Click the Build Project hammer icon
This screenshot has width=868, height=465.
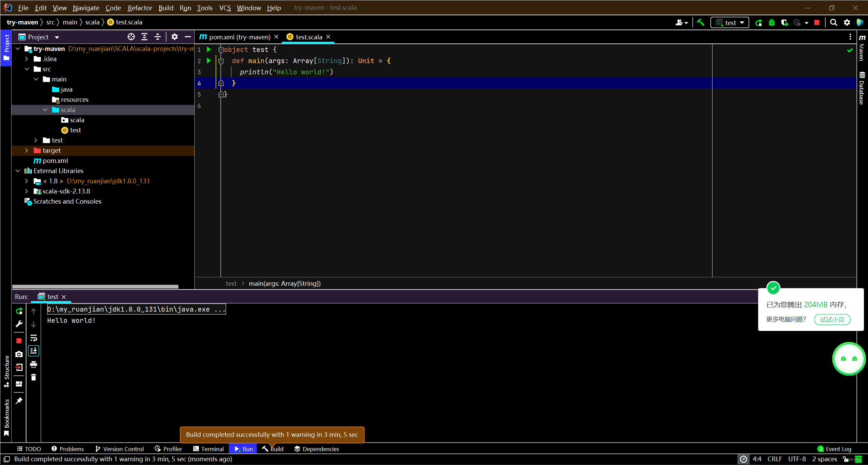point(701,22)
